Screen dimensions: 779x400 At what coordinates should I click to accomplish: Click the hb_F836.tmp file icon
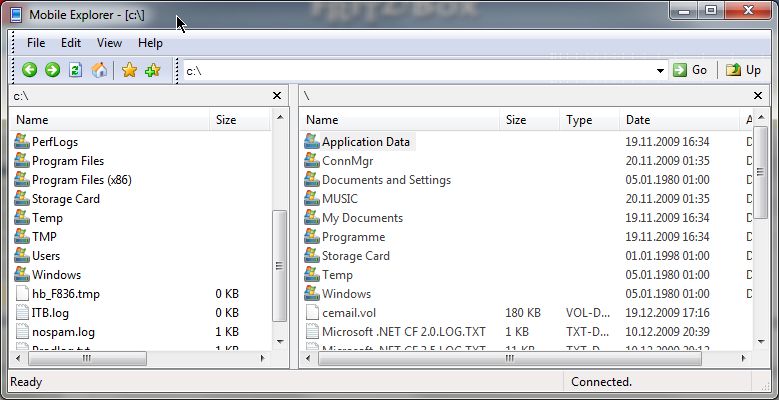[22, 294]
